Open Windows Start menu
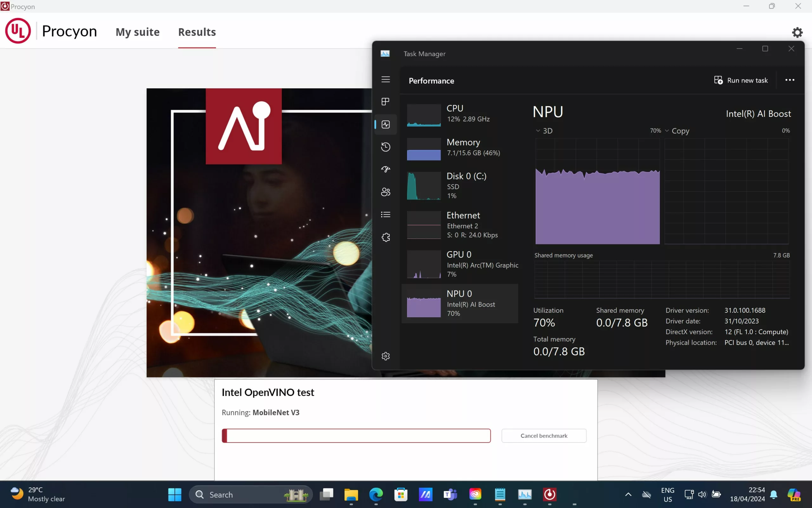This screenshot has height=508, width=812. tap(174, 494)
